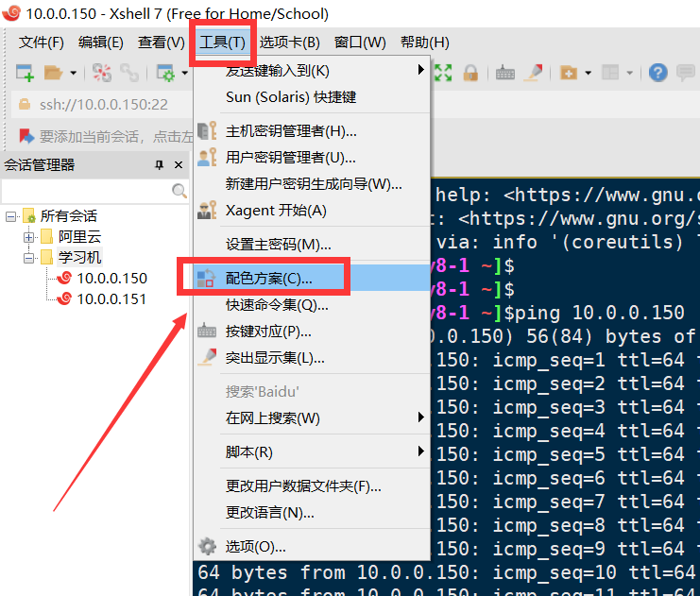
Task: Choose Sun (Solaris) 快捷键
Action: pyautogui.click(x=312, y=97)
